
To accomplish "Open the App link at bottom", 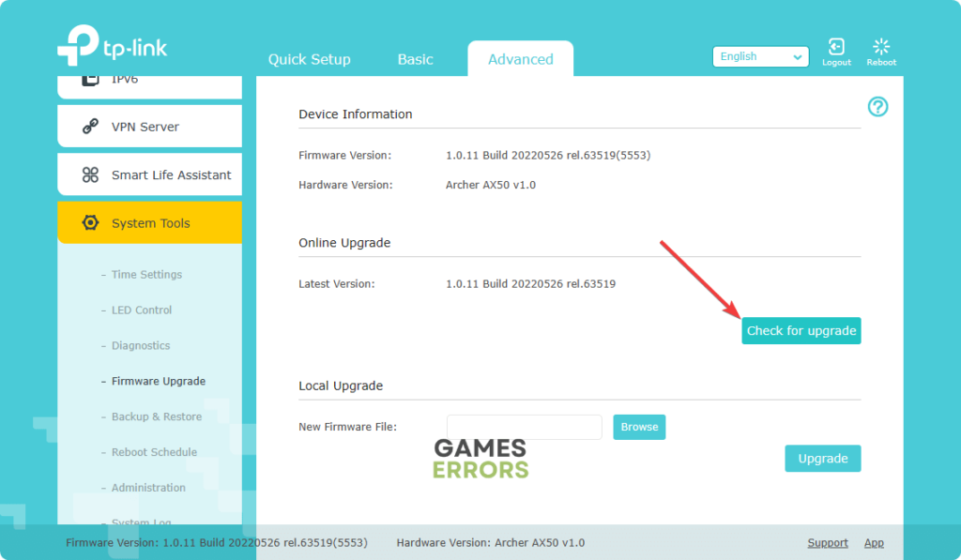I will pos(874,542).
